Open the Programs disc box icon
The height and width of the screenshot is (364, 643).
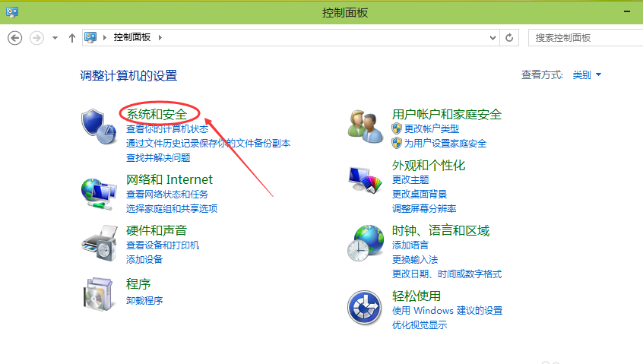pyautogui.click(x=99, y=294)
